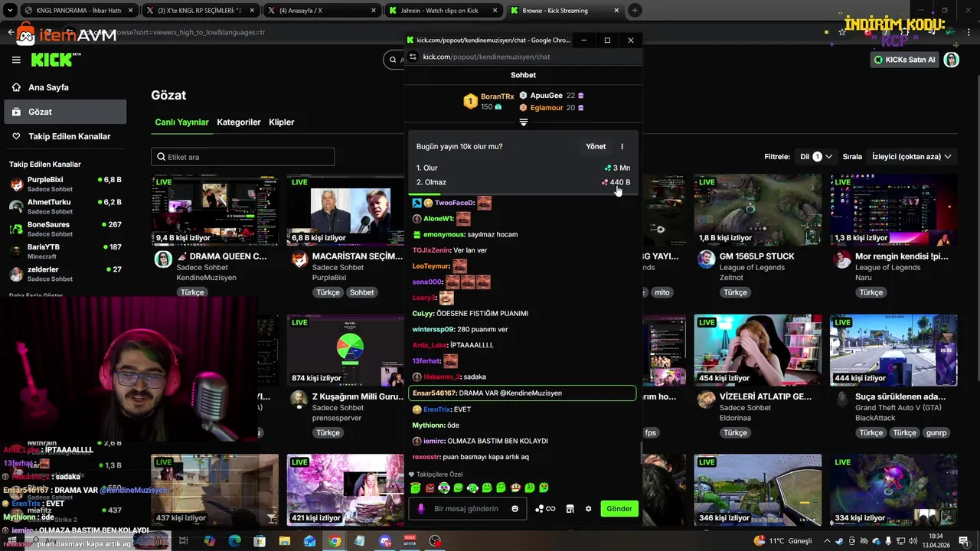Viewport: 980px width, 551px height.
Task: Open chat settings gear icon
Action: click(588, 509)
